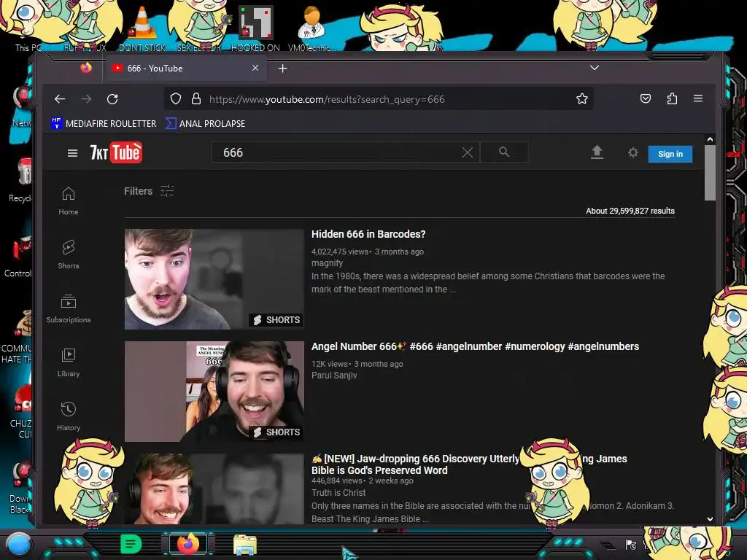Viewport: 747px width, 560px height.
Task: Open the Jaw-dropping 666 Discovery video title
Action: pyautogui.click(x=469, y=464)
